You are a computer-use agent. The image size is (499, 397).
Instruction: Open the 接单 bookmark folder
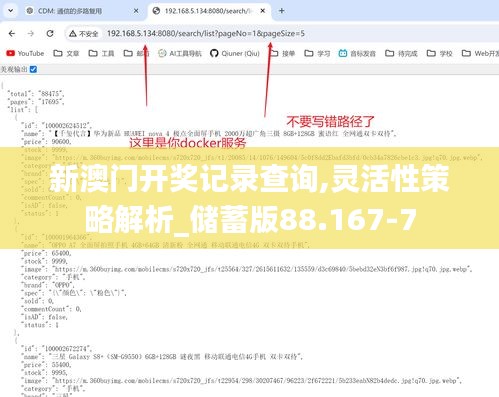282,53
